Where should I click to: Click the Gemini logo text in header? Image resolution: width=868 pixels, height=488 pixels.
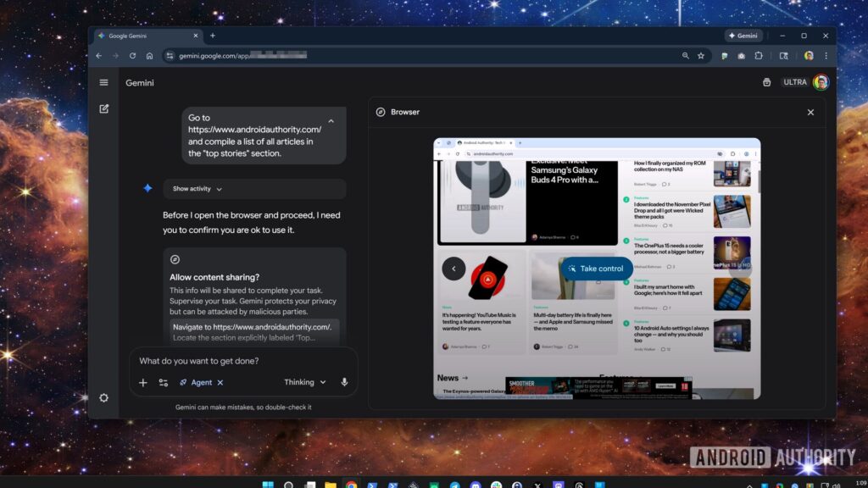[x=140, y=83]
